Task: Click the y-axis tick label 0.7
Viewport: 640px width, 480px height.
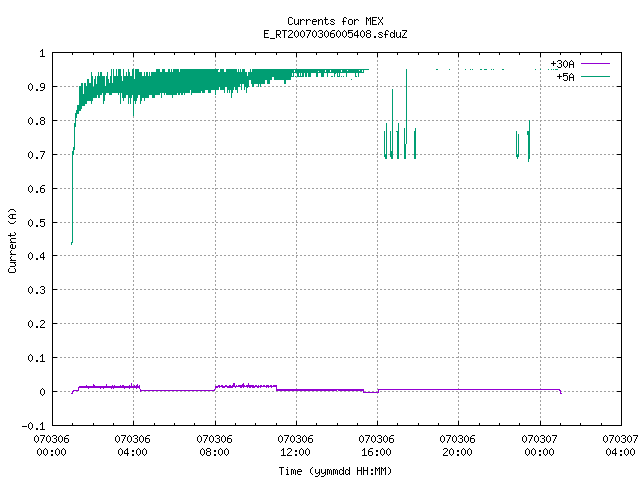Action: [36, 155]
